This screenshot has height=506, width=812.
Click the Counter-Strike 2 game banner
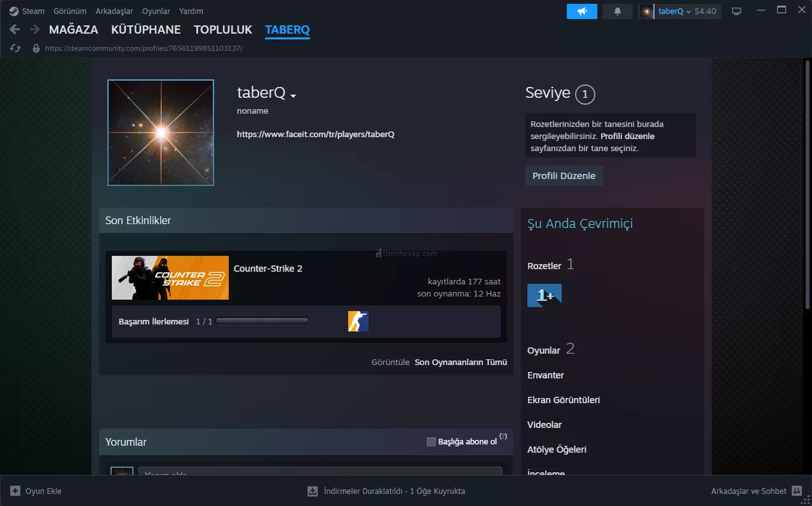(x=170, y=277)
